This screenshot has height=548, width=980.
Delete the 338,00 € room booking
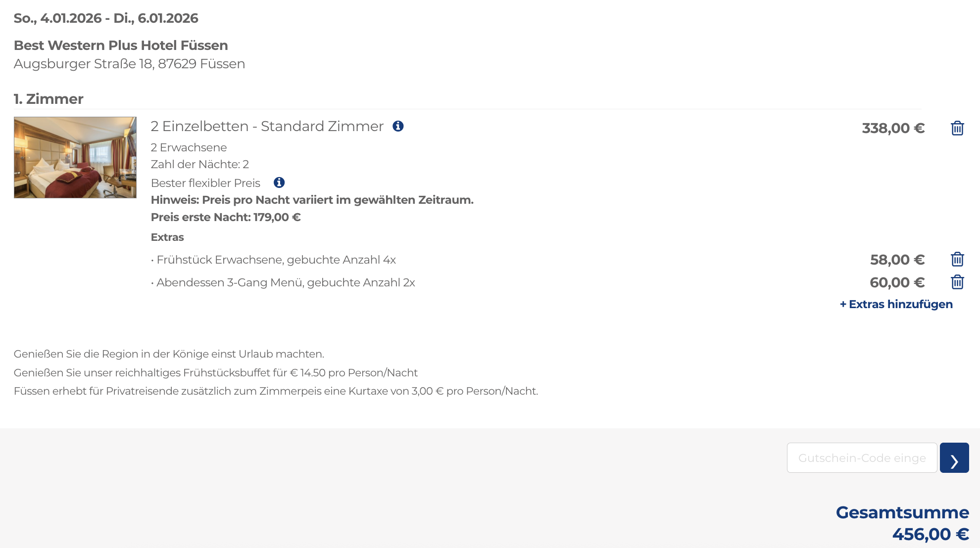pyautogui.click(x=957, y=128)
